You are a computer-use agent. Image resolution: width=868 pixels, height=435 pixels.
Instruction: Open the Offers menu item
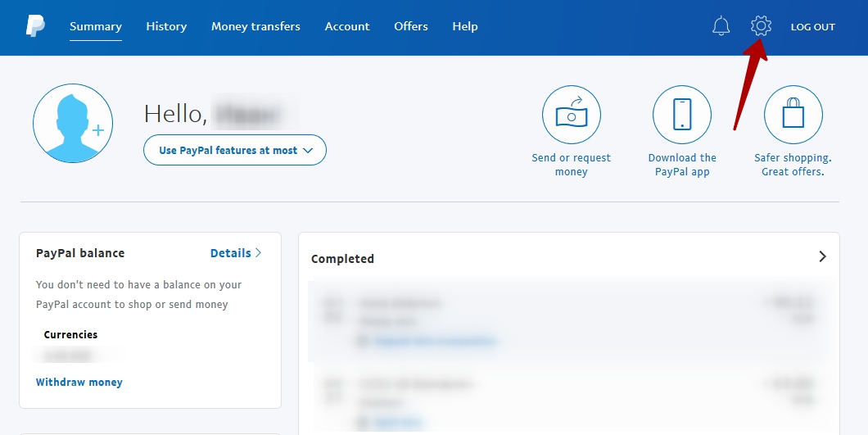(411, 26)
